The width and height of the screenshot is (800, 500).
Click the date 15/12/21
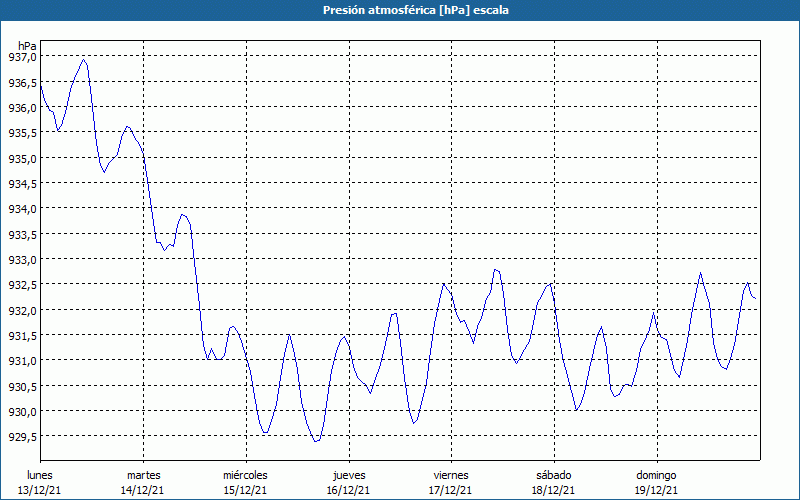pyautogui.click(x=245, y=490)
